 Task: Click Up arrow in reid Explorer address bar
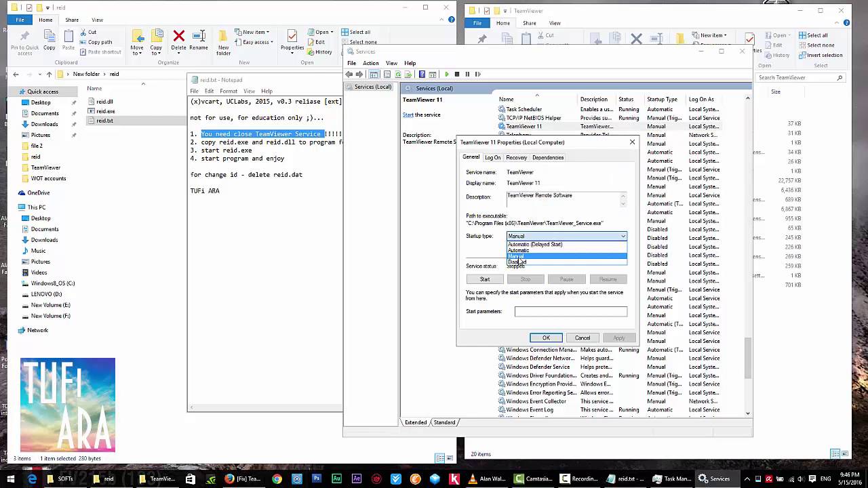49,75
